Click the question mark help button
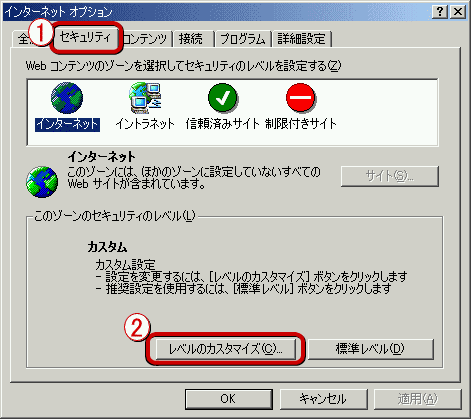471x419 pixels. click(440, 12)
